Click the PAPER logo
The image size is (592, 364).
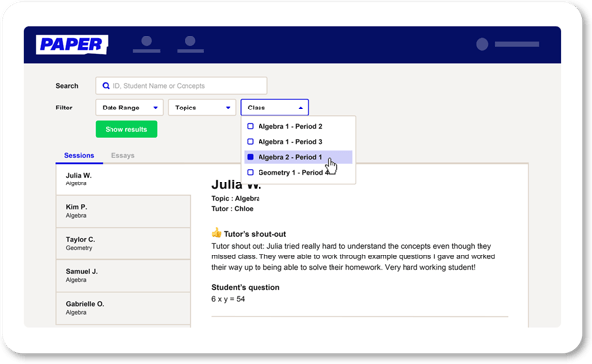point(71,44)
